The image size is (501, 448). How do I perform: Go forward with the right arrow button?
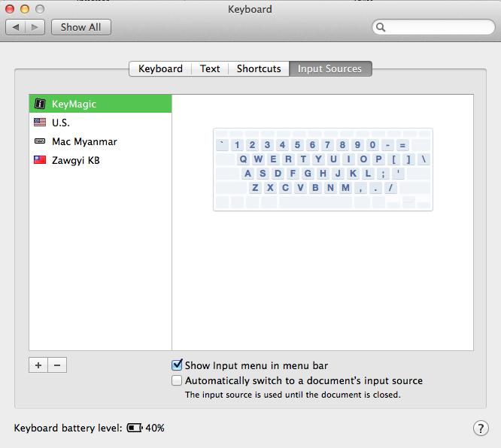tap(35, 28)
